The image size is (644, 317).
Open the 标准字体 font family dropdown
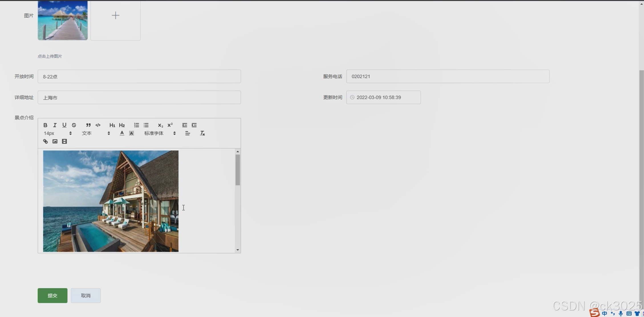[x=160, y=133]
